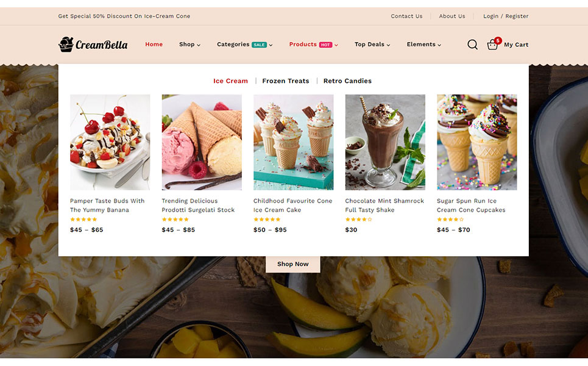Click the Chocolate Mint Shake star rating
The height and width of the screenshot is (366, 588).
click(x=358, y=219)
